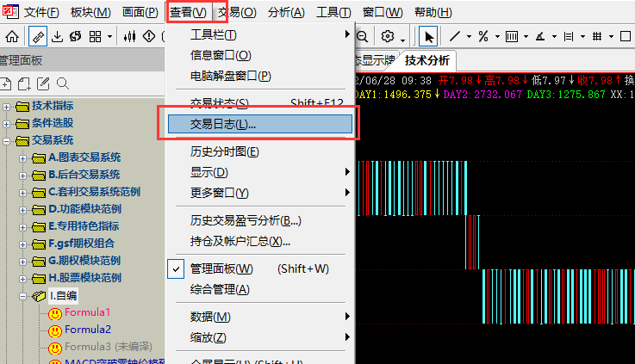Viewport: 635px width, 364px height.
Task: Click the settings gear toolbar icon
Action: (388, 36)
